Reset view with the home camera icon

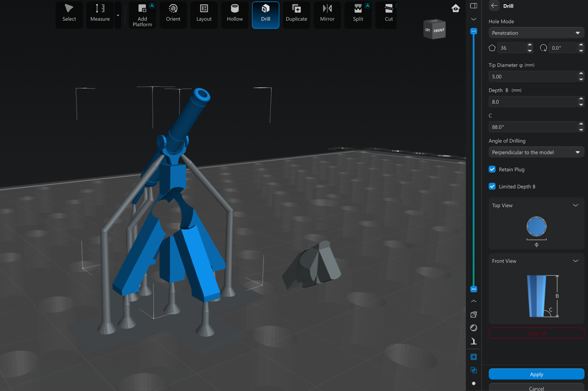[456, 8]
